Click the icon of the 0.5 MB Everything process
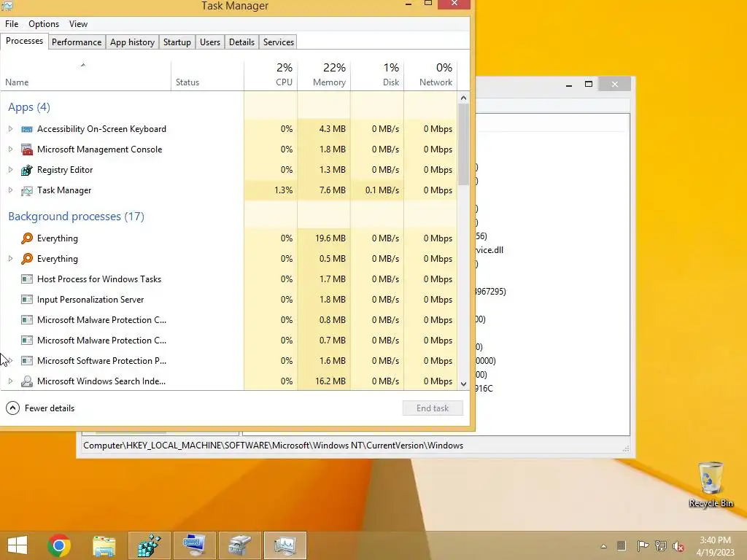This screenshot has width=747, height=560. click(x=27, y=259)
